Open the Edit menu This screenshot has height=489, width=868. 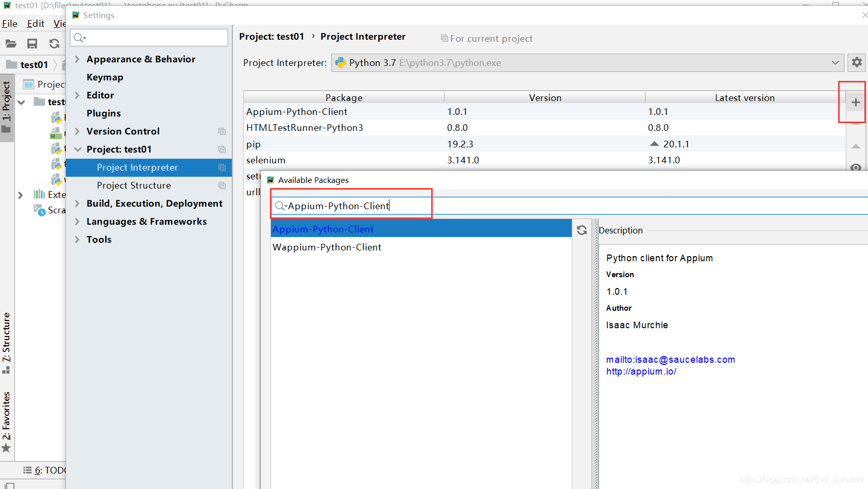coord(36,24)
